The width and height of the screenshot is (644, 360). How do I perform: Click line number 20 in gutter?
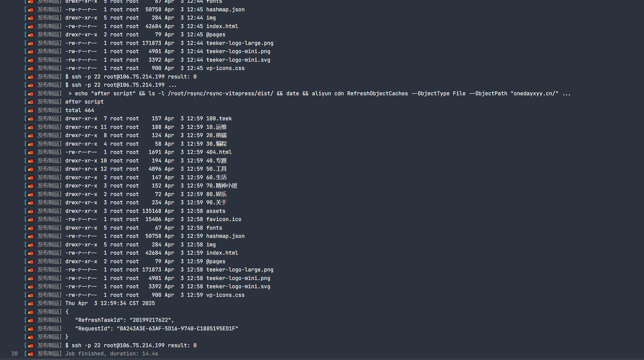click(x=14, y=354)
